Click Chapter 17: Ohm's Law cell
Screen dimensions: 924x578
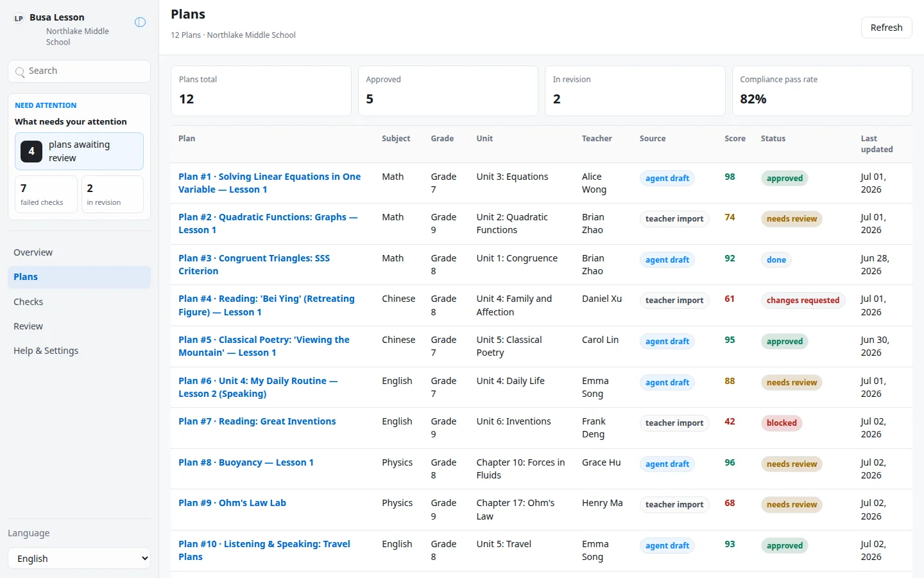(516, 510)
